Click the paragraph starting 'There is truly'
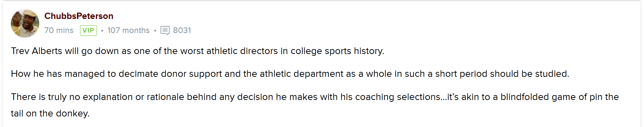This screenshot has height=127, width=644. click(315, 105)
